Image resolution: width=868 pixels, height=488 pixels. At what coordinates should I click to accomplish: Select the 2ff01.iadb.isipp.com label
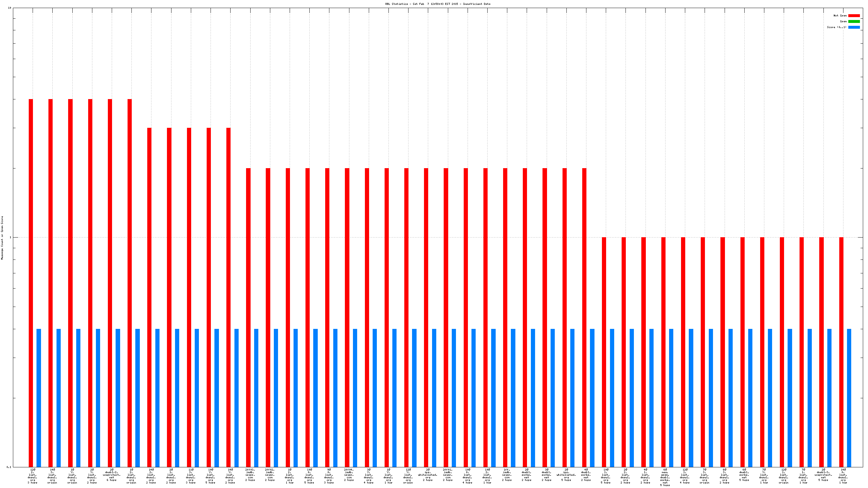448,474
